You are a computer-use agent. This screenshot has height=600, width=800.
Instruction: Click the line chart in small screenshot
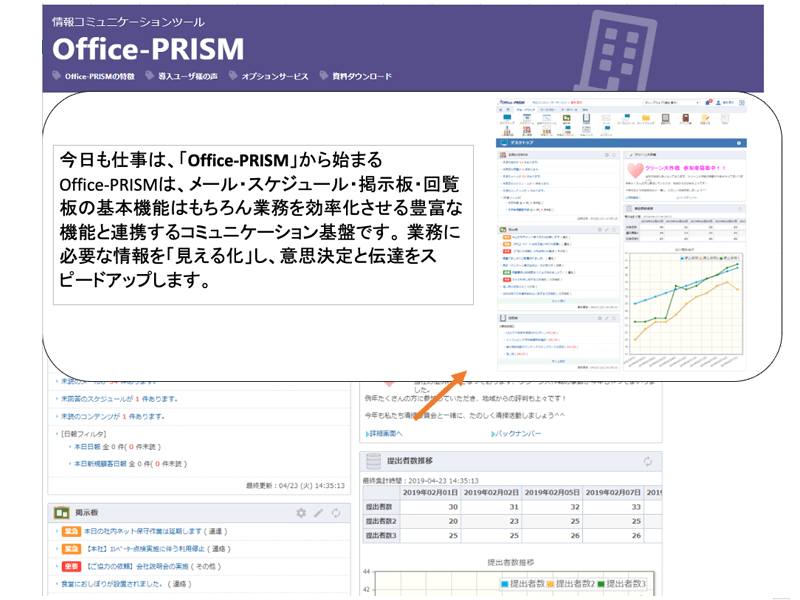[x=684, y=304]
